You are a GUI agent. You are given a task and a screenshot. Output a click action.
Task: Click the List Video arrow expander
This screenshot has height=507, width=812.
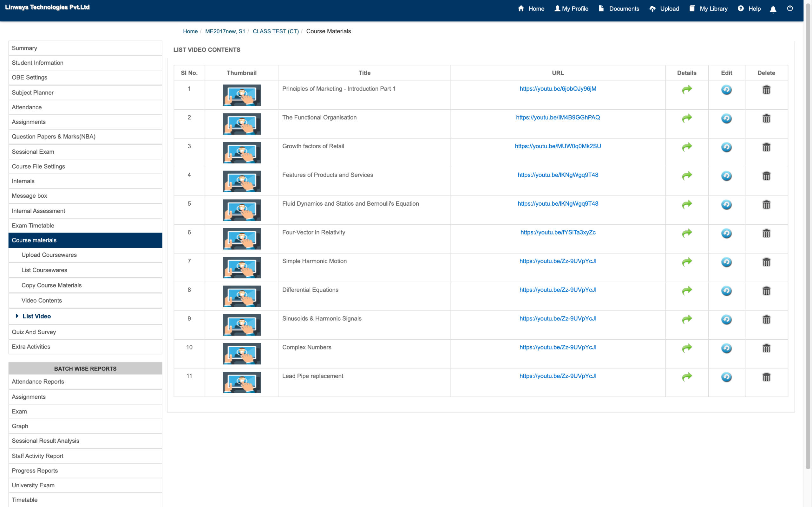click(17, 316)
